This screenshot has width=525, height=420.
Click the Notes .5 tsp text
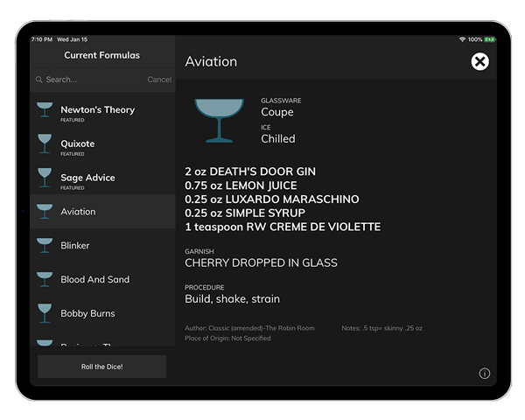pos(381,328)
